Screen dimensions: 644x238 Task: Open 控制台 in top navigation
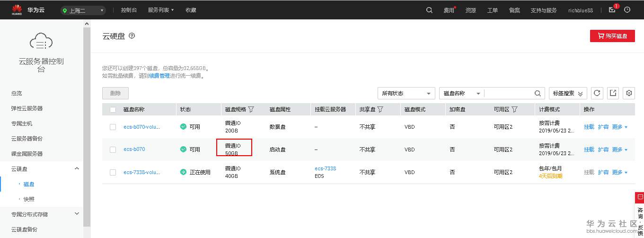pyautogui.click(x=129, y=10)
